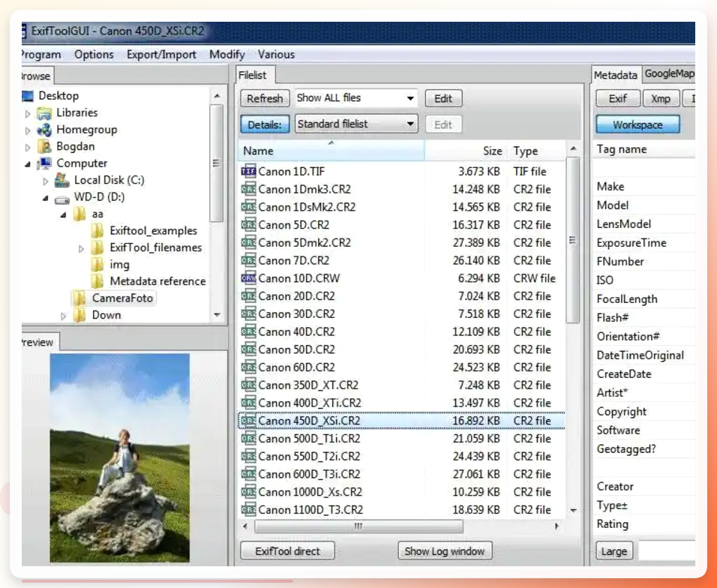Click the Local Disk (C:) drive icon
The image size is (717, 588).
[x=61, y=180]
